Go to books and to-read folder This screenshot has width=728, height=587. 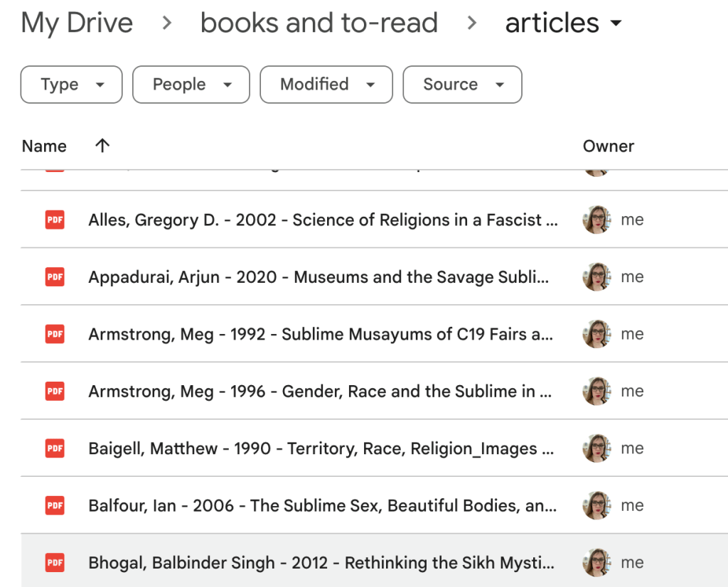[x=319, y=23]
